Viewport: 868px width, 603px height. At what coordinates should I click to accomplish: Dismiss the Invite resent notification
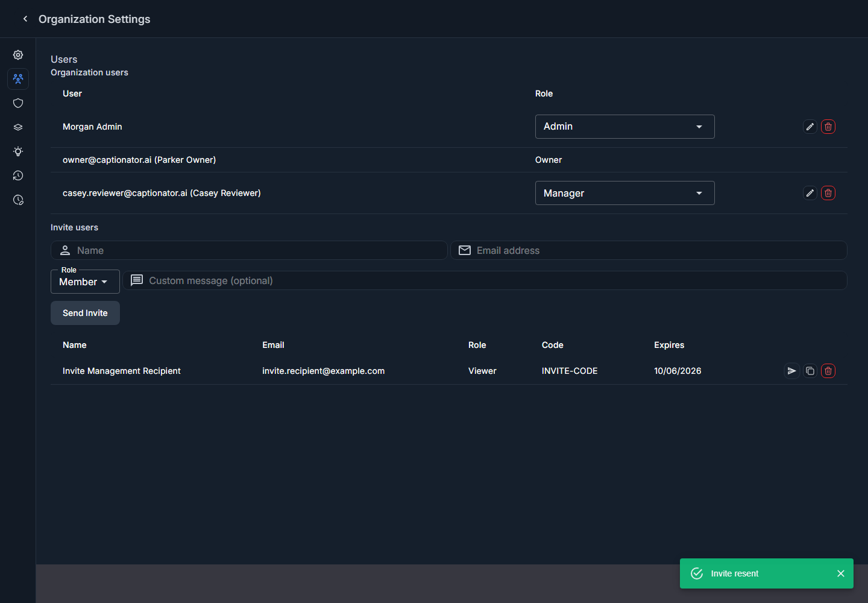[841, 573]
